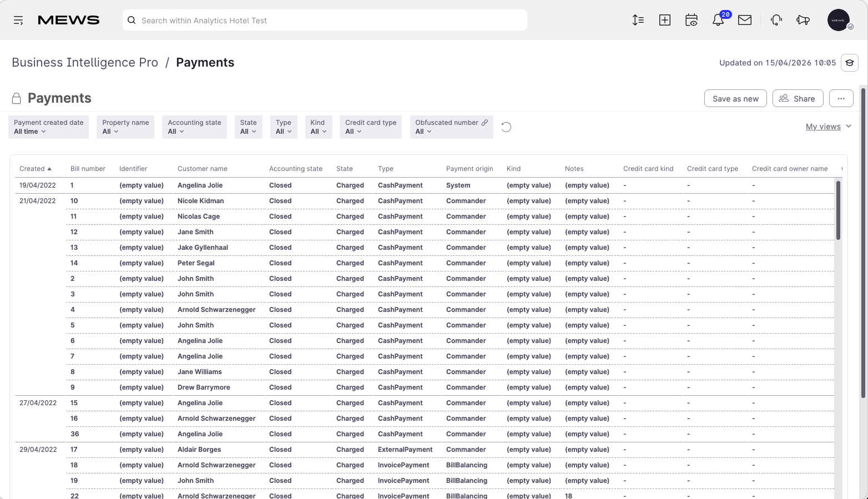This screenshot has height=499, width=868.
Task: Click customer Aldair Borges
Action: click(x=199, y=450)
